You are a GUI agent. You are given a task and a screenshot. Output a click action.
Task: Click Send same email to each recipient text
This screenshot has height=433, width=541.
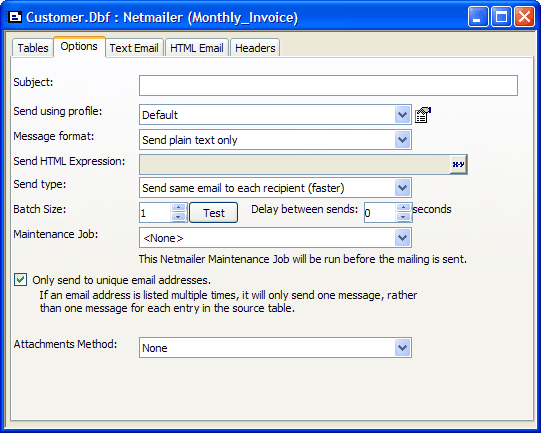click(x=243, y=188)
